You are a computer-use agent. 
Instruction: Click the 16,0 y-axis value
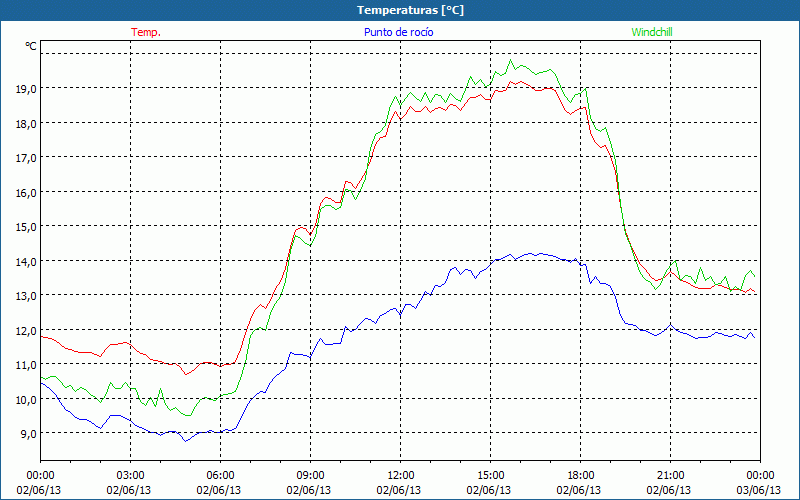click(26, 193)
